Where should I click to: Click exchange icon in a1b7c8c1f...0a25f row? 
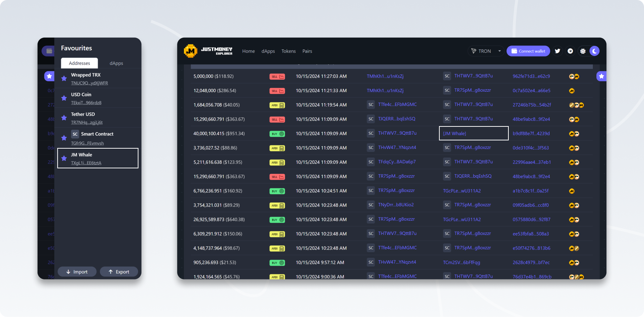click(x=572, y=191)
